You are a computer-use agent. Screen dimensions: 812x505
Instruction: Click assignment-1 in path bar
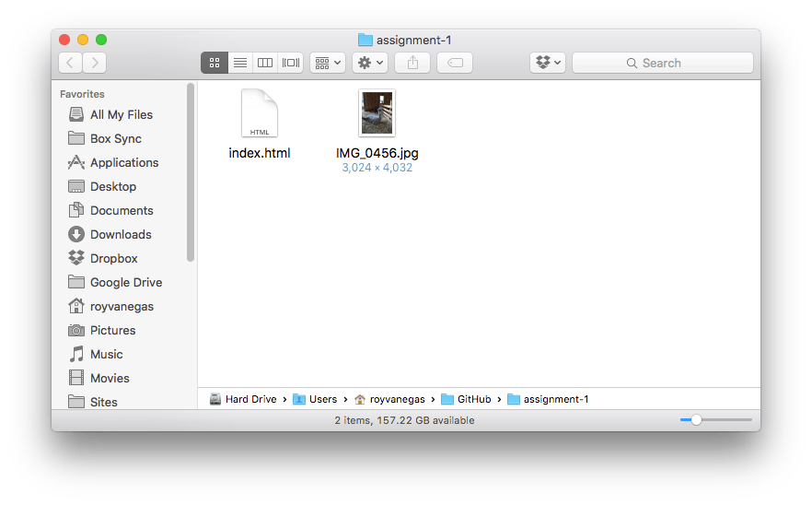pos(548,399)
